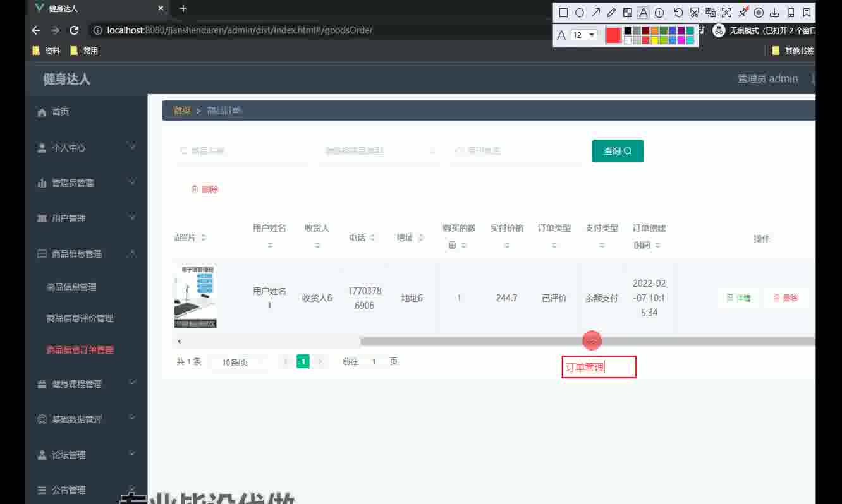Open 详情 for the 收货人6 order
This screenshot has height=504, width=842.
point(738,298)
